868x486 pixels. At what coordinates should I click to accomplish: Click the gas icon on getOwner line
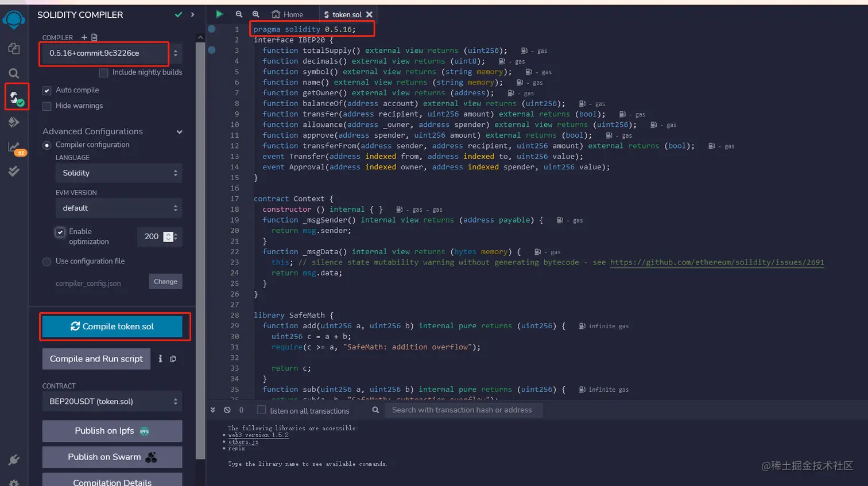tap(511, 93)
